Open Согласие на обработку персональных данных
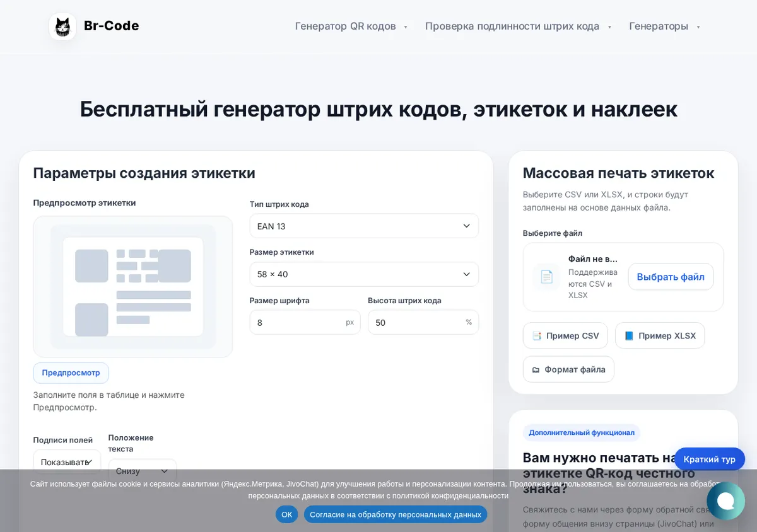The height and width of the screenshot is (532, 757). [396, 514]
